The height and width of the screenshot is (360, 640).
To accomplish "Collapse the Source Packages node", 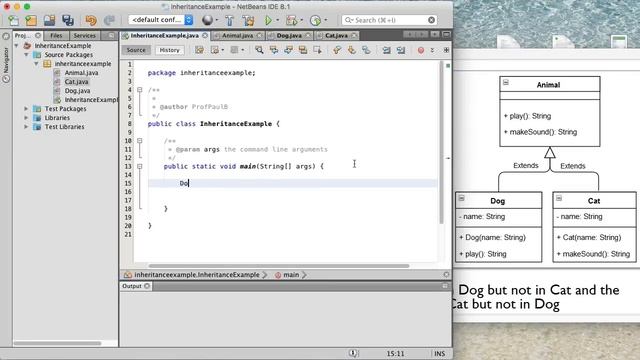I will click(27, 55).
